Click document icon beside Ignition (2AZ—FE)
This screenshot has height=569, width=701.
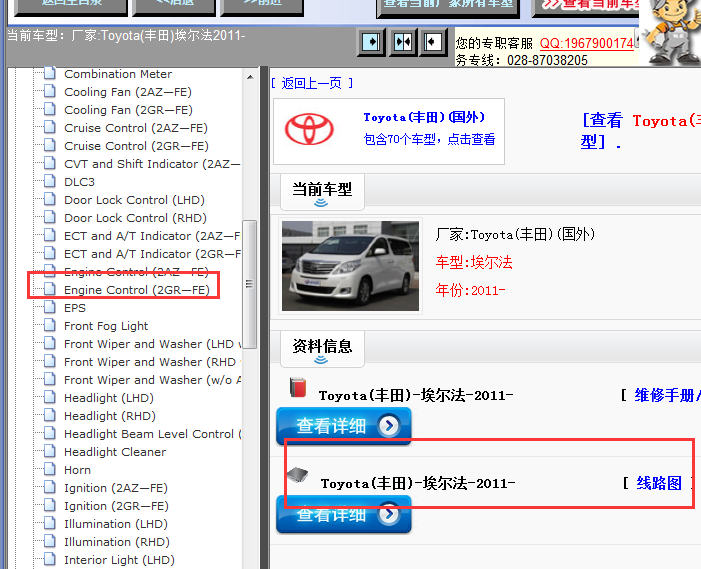coord(50,487)
